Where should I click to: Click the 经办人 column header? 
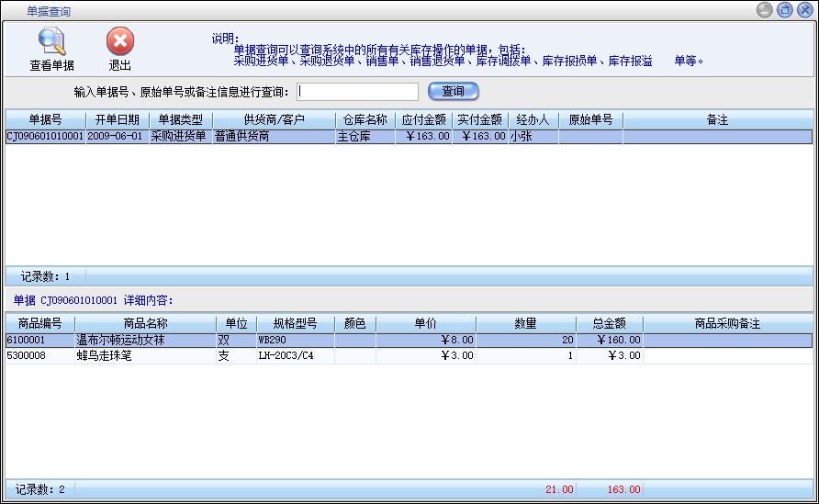pos(533,120)
